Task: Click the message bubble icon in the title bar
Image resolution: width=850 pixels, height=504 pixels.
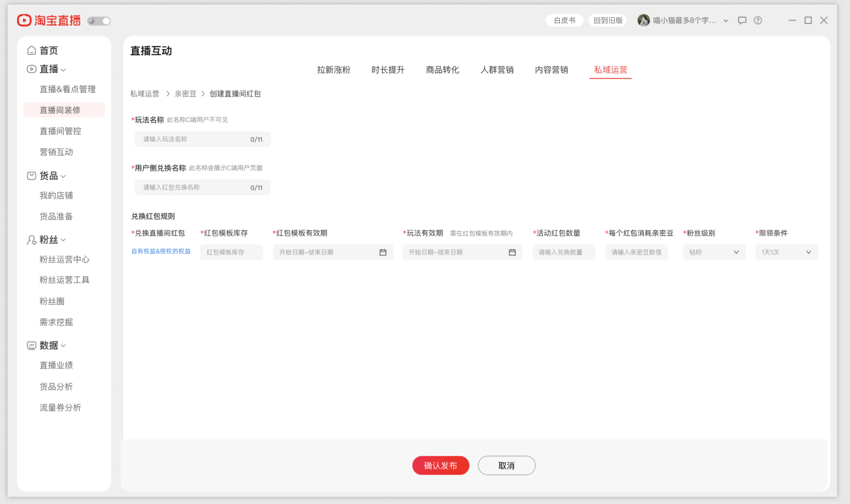Action: point(742,20)
